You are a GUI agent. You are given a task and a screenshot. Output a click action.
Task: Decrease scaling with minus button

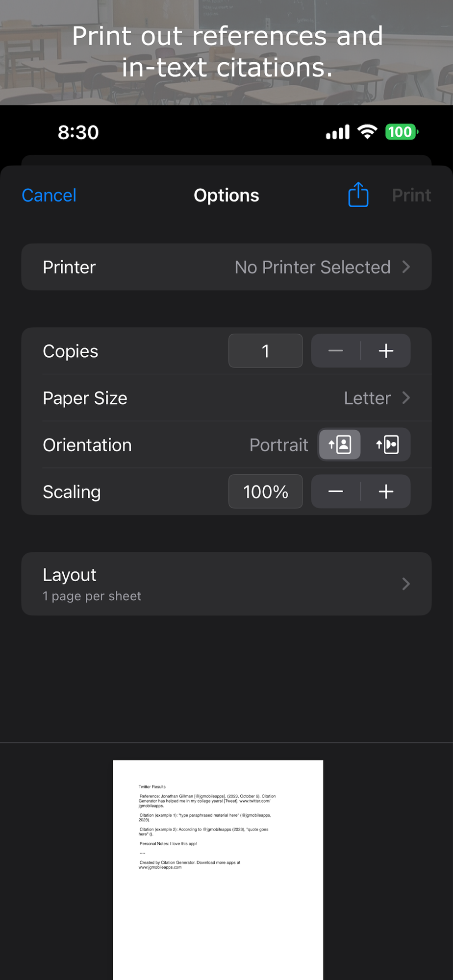coord(336,491)
